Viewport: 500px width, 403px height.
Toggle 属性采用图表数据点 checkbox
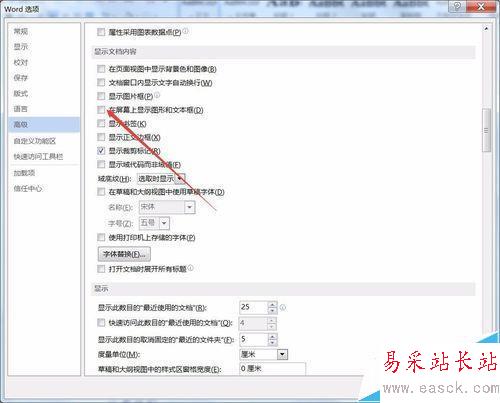[x=101, y=32]
